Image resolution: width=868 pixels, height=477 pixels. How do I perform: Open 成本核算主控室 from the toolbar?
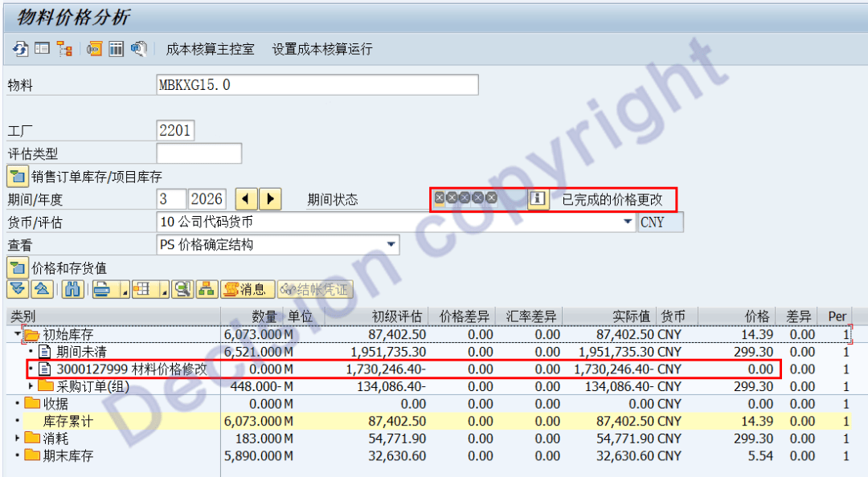pos(210,49)
